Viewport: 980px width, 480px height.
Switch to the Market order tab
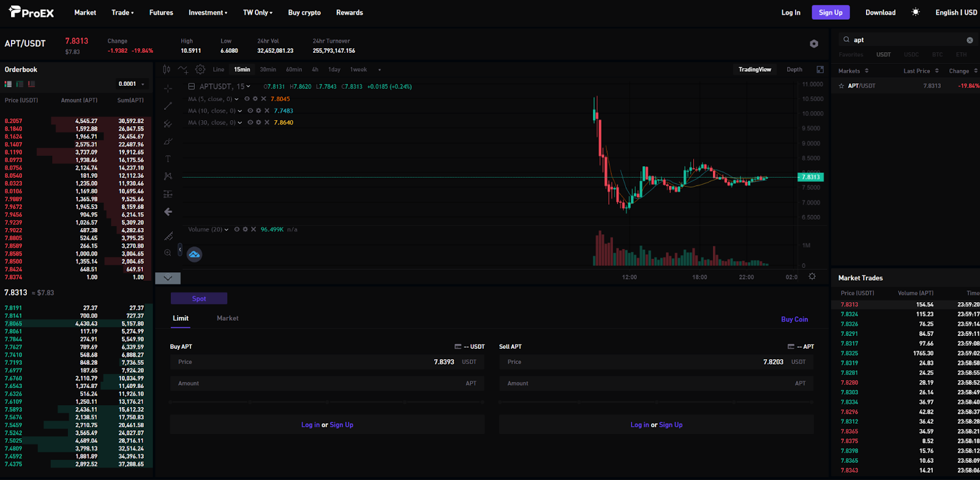(227, 318)
